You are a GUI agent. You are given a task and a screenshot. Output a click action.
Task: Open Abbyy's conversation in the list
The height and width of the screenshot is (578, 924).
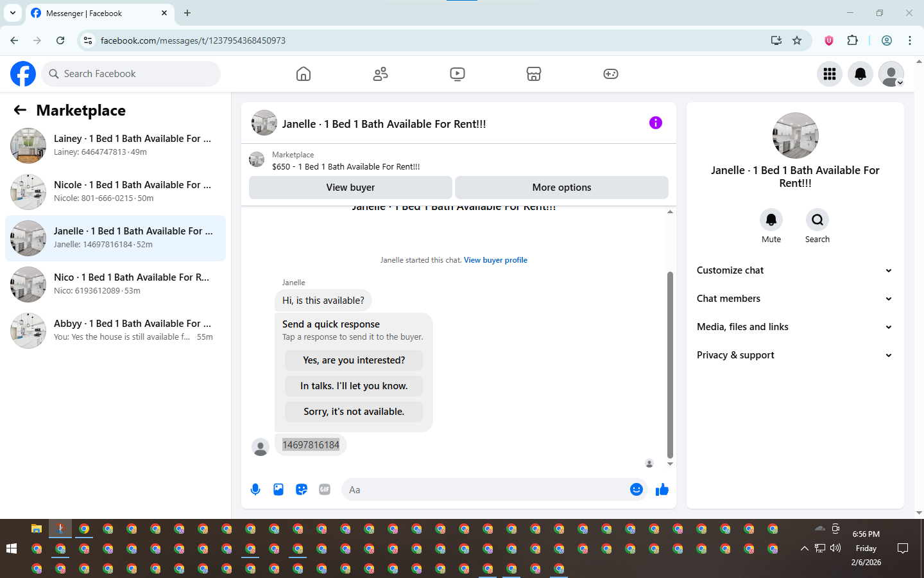pyautogui.click(x=116, y=331)
